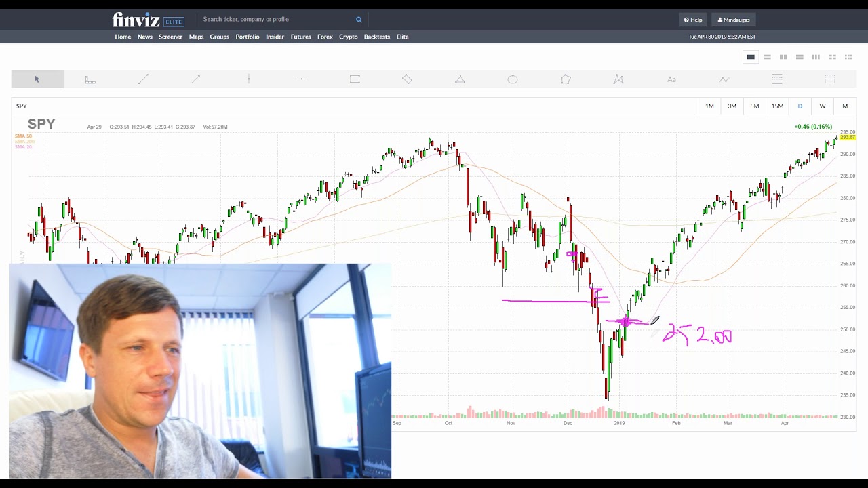
Task: Switch chart to 1M interval
Action: pos(709,106)
